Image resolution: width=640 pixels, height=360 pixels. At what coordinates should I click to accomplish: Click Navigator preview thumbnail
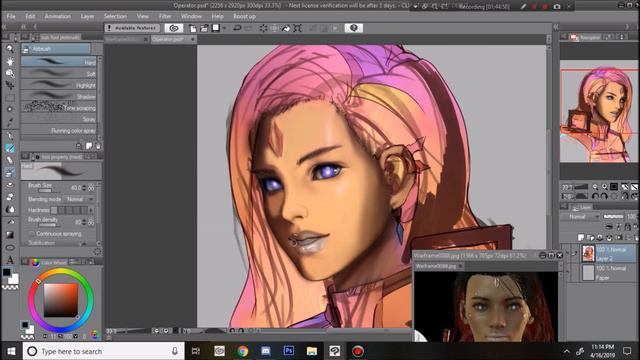coord(598,111)
